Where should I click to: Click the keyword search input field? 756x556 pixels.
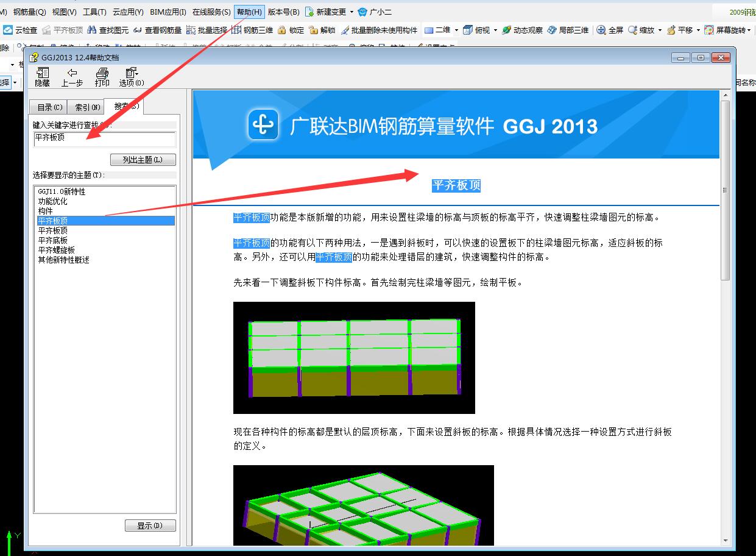(x=105, y=138)
